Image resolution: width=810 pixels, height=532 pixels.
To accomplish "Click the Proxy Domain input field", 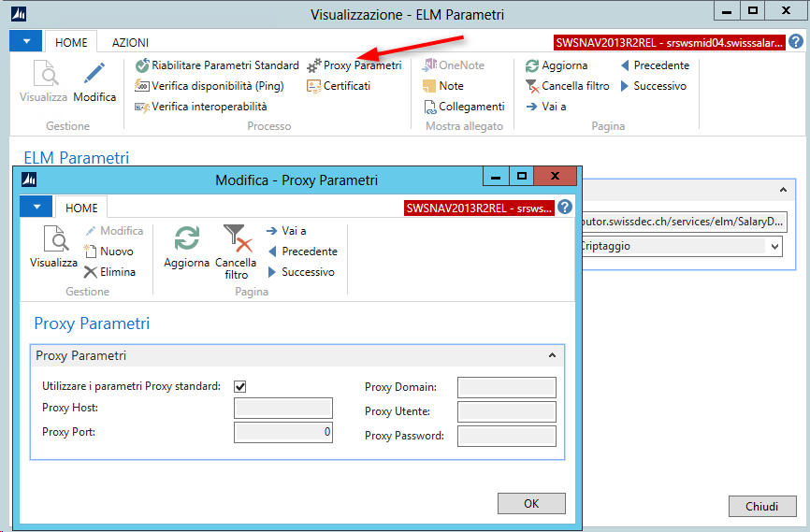I will 506,387.
